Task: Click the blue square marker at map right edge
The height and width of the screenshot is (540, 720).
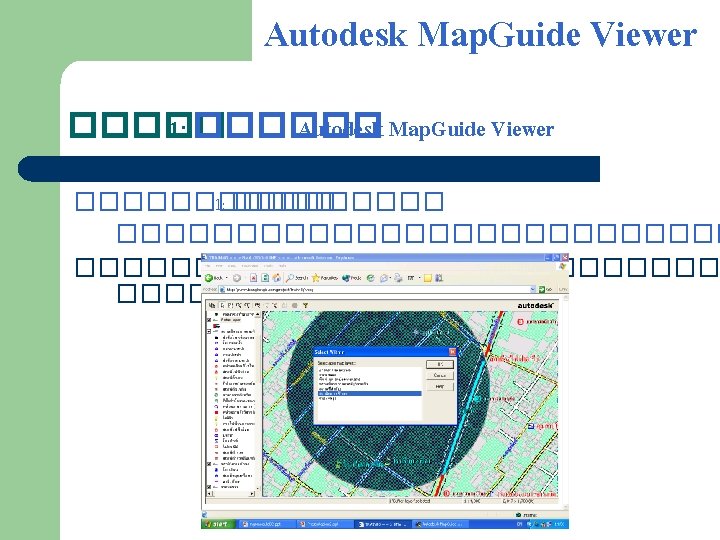Action: 531,427
